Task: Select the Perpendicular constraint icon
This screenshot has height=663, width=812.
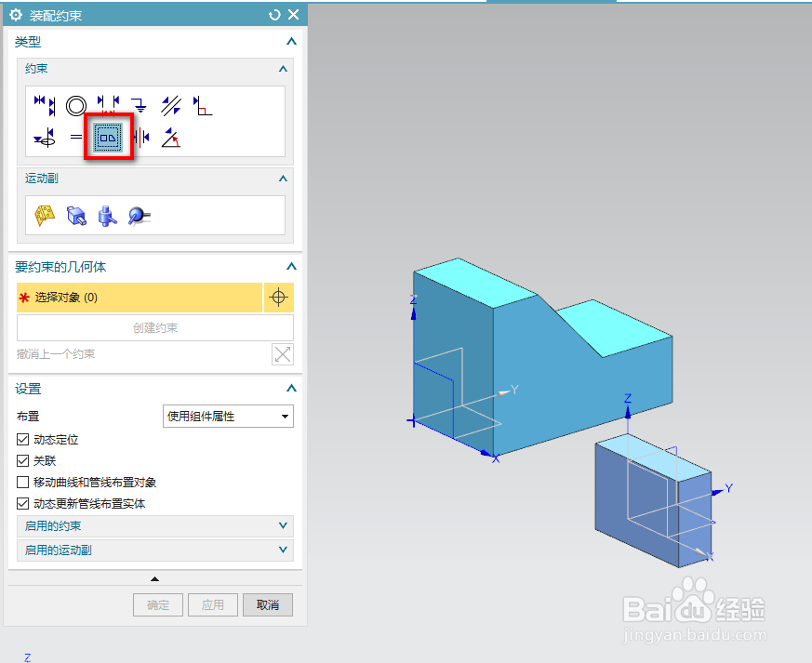Action: coord(202,106)
